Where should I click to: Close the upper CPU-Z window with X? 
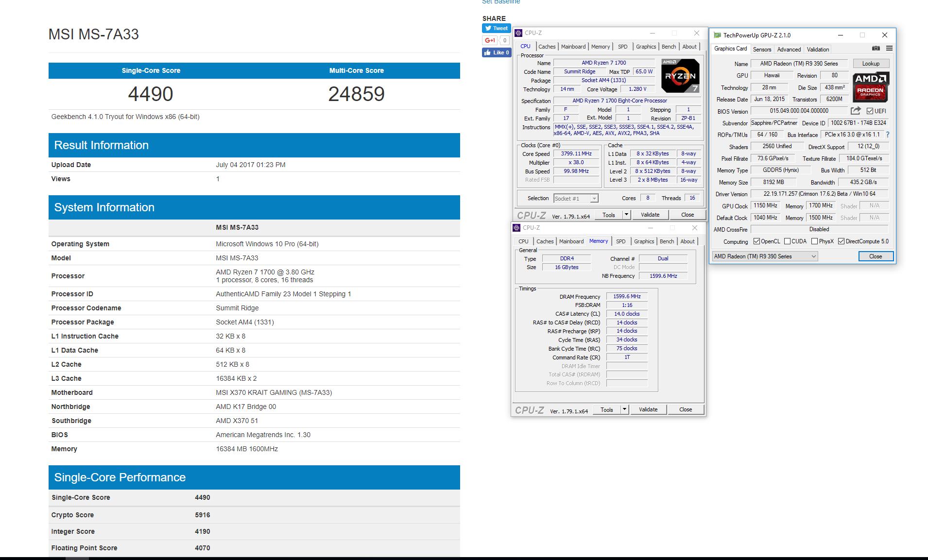click(697, 33)
